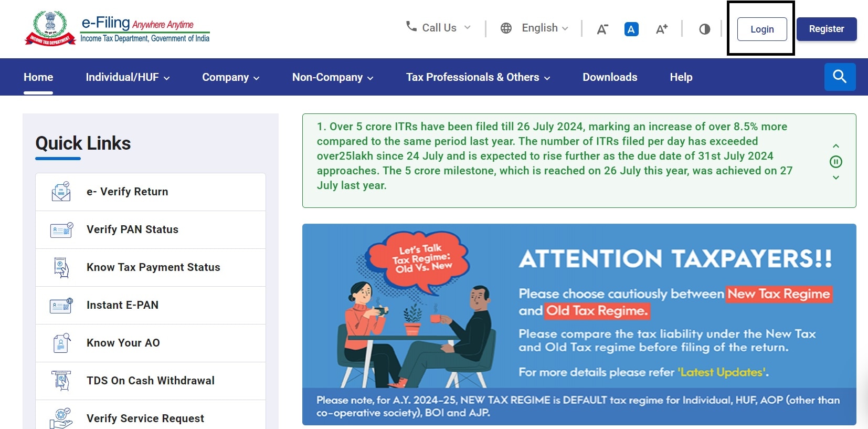Open the English language selector
The height and width of the screenshot is (429, 868).
click(535, 28)
